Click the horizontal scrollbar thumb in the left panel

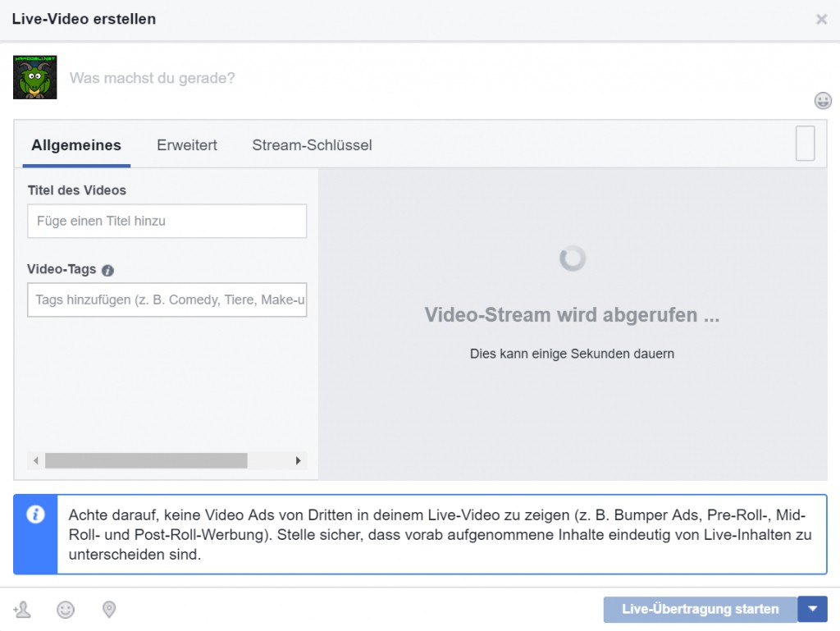pyautogui.click(x=146, y=461)
